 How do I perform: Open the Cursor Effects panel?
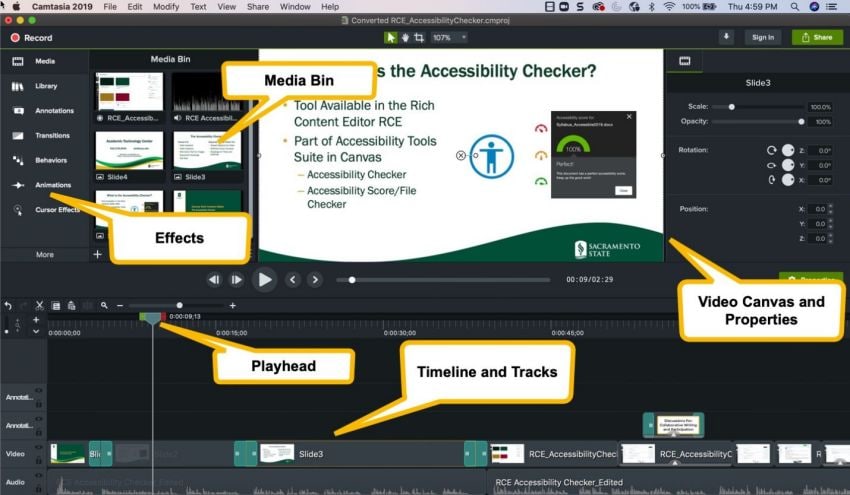(x=46, y=210)
